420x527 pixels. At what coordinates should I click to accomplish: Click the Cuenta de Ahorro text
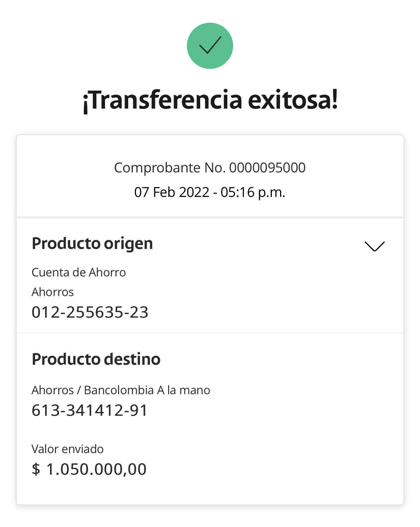[x=79, y=272]
